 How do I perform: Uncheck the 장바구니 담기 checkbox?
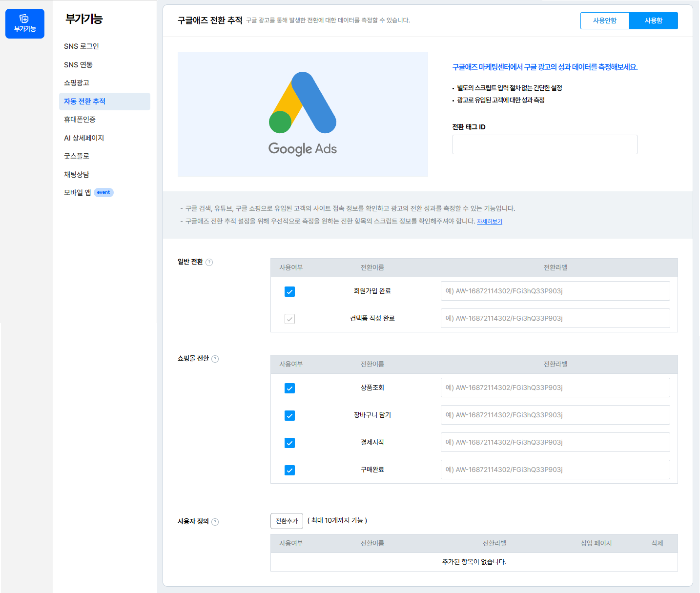click(x=289, y=415)
